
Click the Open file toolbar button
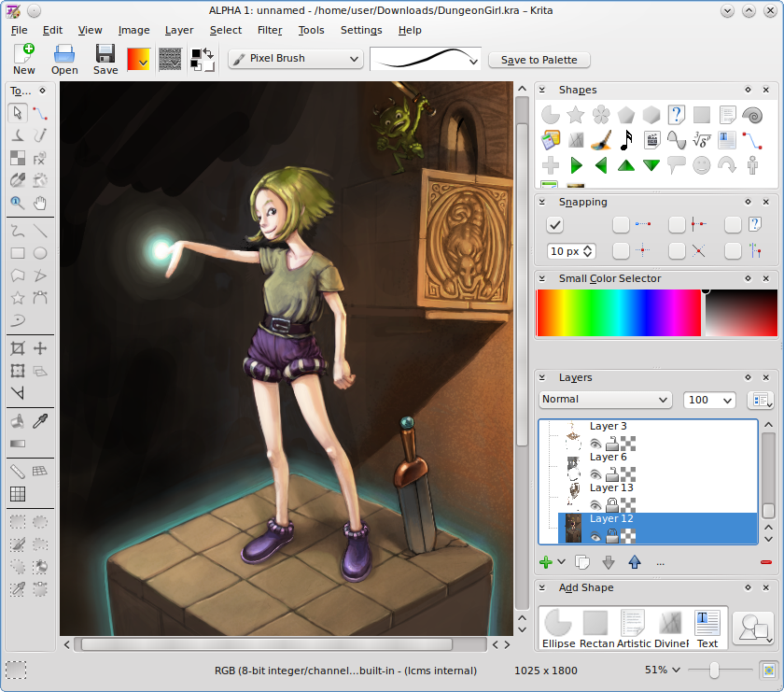tap(64, 59)
